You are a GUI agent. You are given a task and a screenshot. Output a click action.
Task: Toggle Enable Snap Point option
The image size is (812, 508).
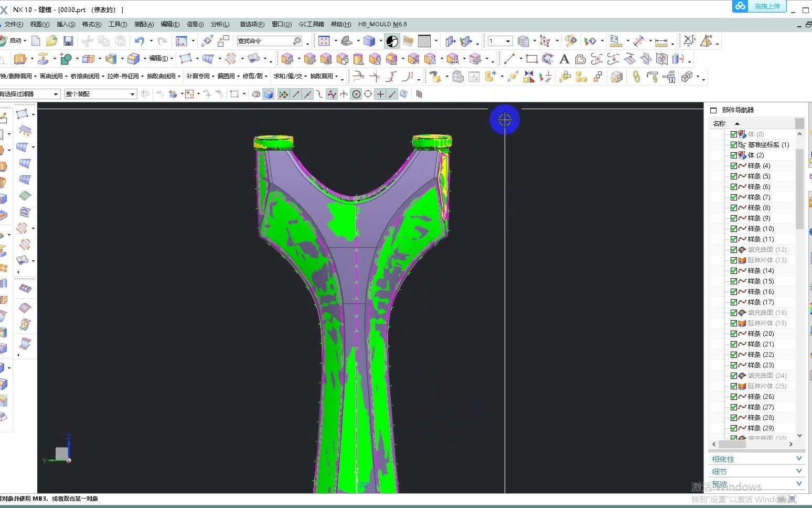point(283,94)
